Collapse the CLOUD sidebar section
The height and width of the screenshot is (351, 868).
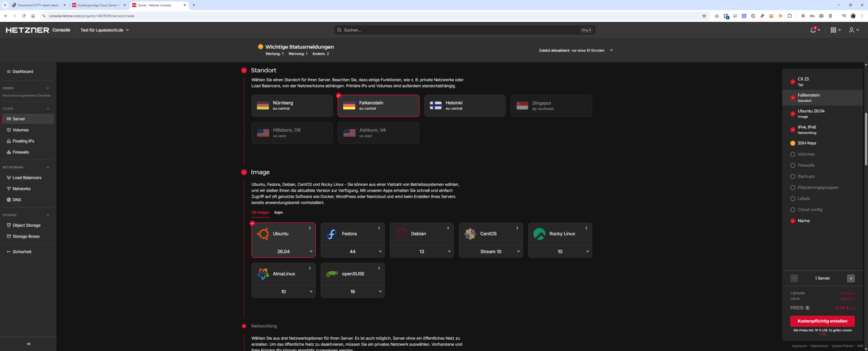(48, 109)
